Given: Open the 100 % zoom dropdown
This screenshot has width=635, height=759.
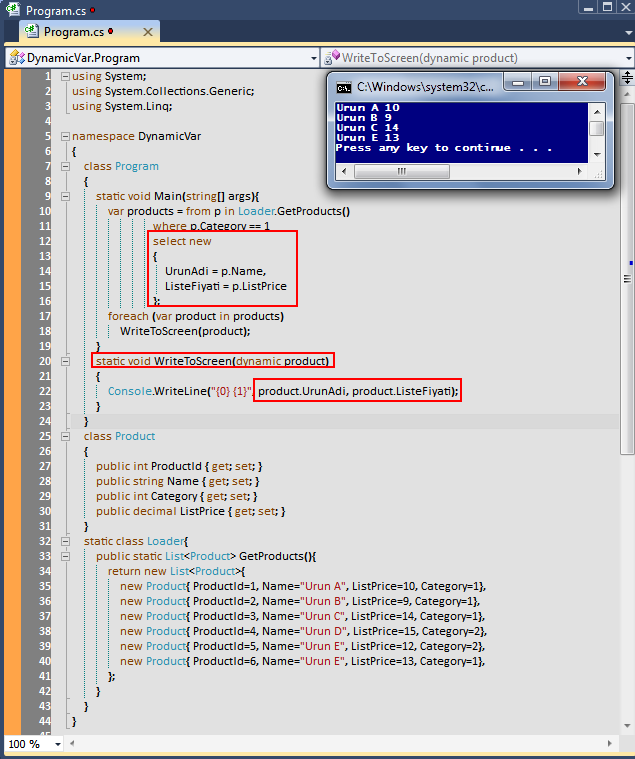Looking at the screenshot, I should click(57, 744).
